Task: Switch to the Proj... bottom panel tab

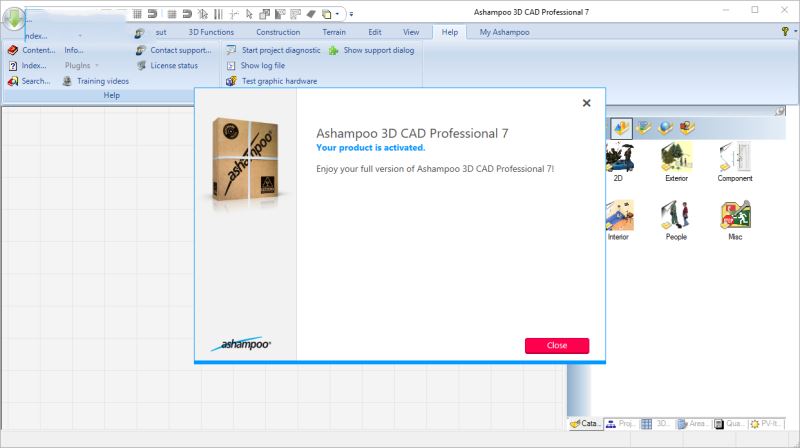Action: point(621,424)
